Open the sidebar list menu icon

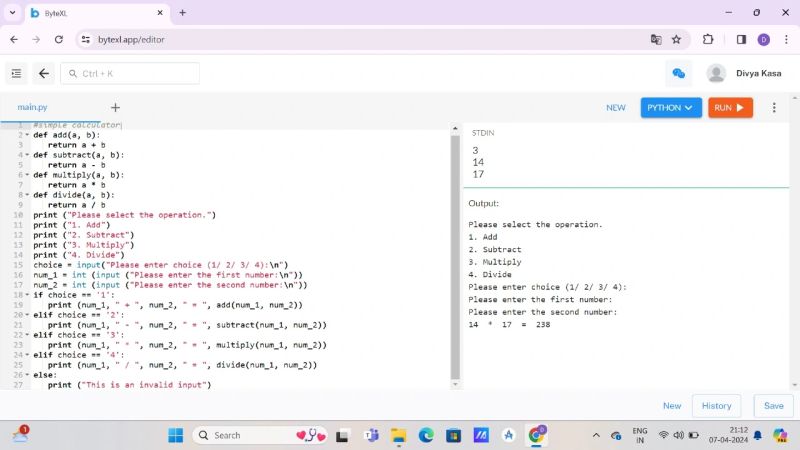pos(16,73)
